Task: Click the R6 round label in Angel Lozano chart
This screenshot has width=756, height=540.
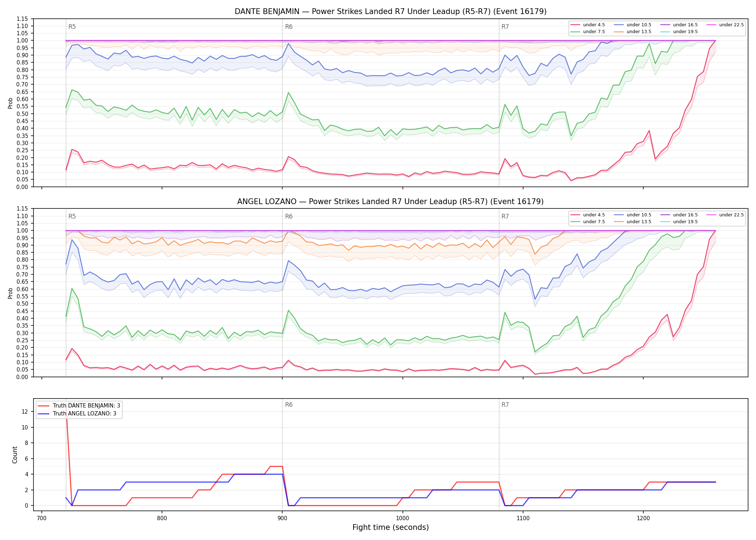Action: (289, 216)
